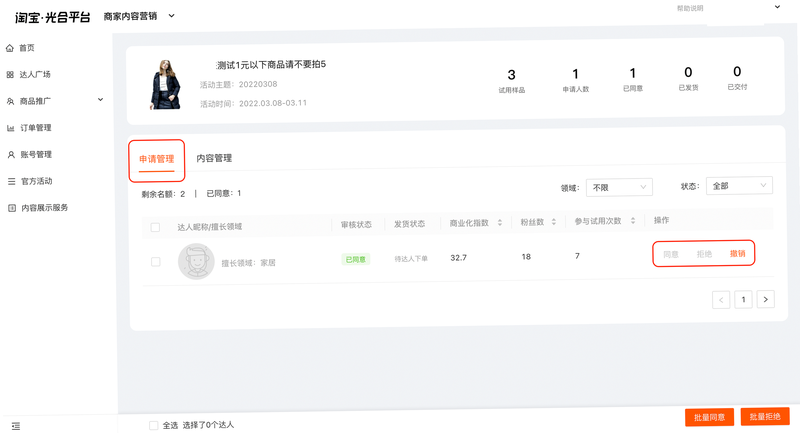800x433 pixels.
Task: Click the 审核状态 column header
Action: coord(356,225)
